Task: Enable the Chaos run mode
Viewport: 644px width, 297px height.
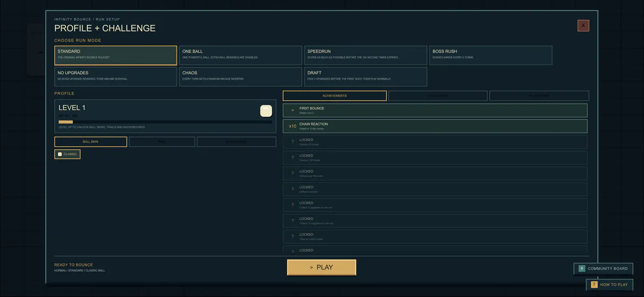Action: [241, 76]
